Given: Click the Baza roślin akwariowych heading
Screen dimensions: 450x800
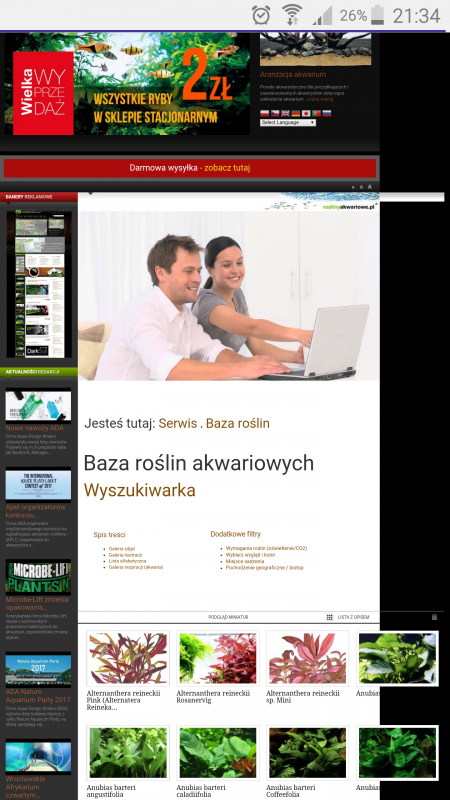Looking at the screenshot, I should [x=199, y=463].
